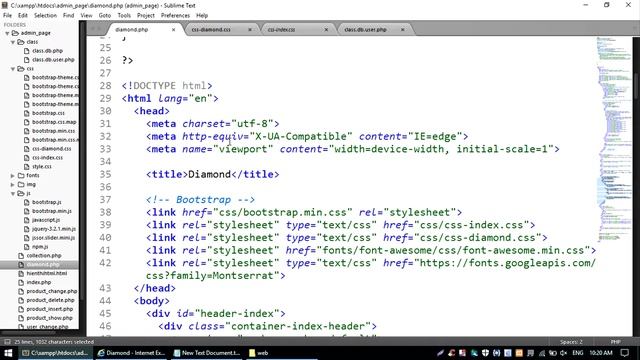This screenshot has width=640, height=360.
Task: Click the Spaces: 2 indentation setting
Action: click(571, 342)
